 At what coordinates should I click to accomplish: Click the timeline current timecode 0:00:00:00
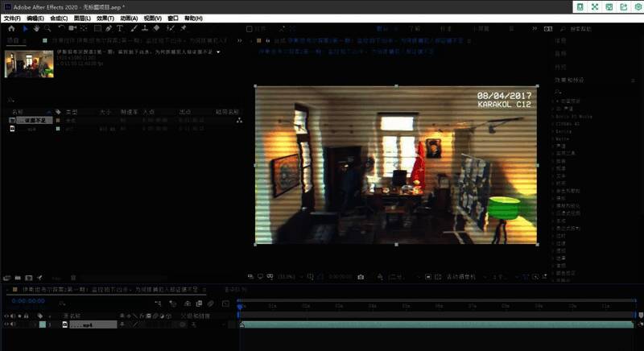[28, 301]
